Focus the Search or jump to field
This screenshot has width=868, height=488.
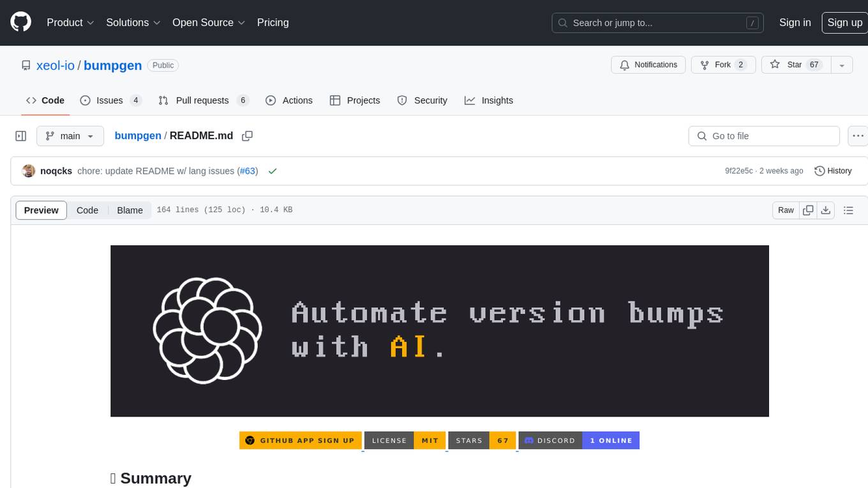659,23
